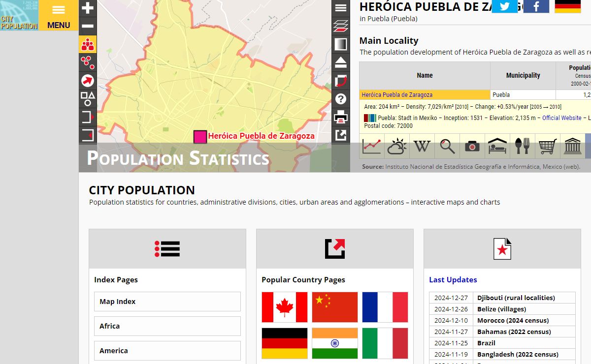Share the page on Twitter
591x364 pixels.
click(505, 6)
